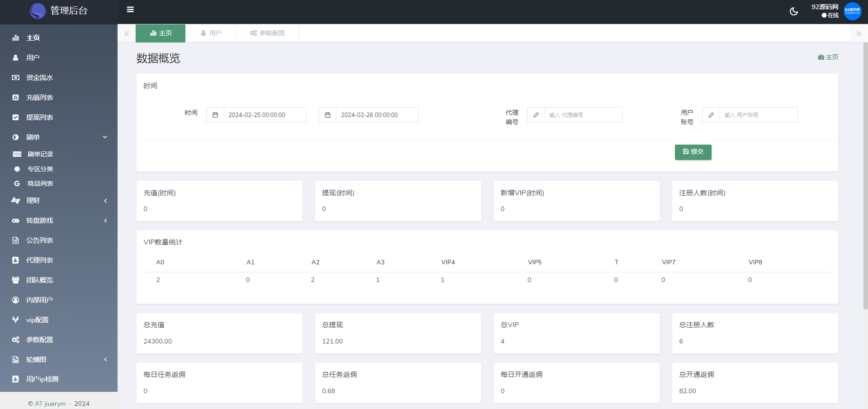
Task: Expand the 转盘游戏 submenu arrow
Action: coord(105,221)
